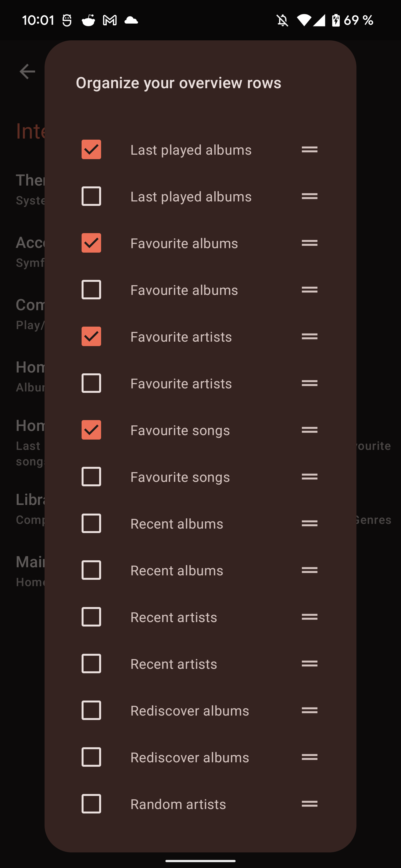The width and height of the screenshot is (401, 868).
Task: Tap the back arrow behind the dialog
Action: click(x=27, y=71)
